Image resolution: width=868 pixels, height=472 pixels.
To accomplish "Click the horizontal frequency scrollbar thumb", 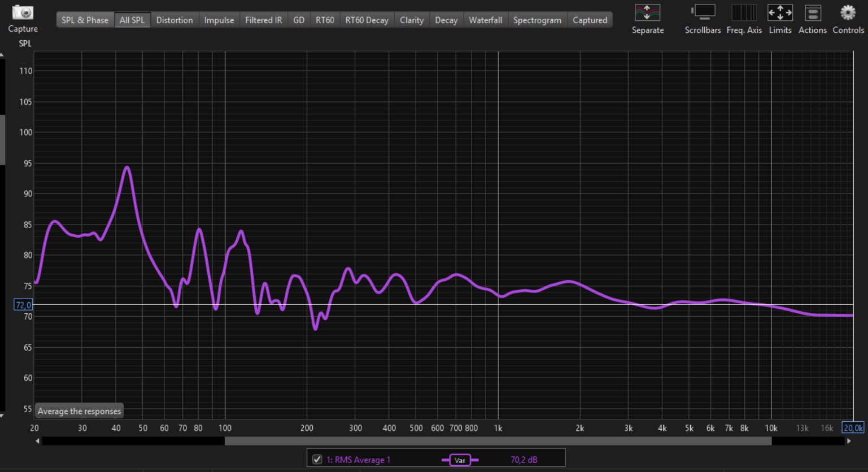I will click(497, 441).
